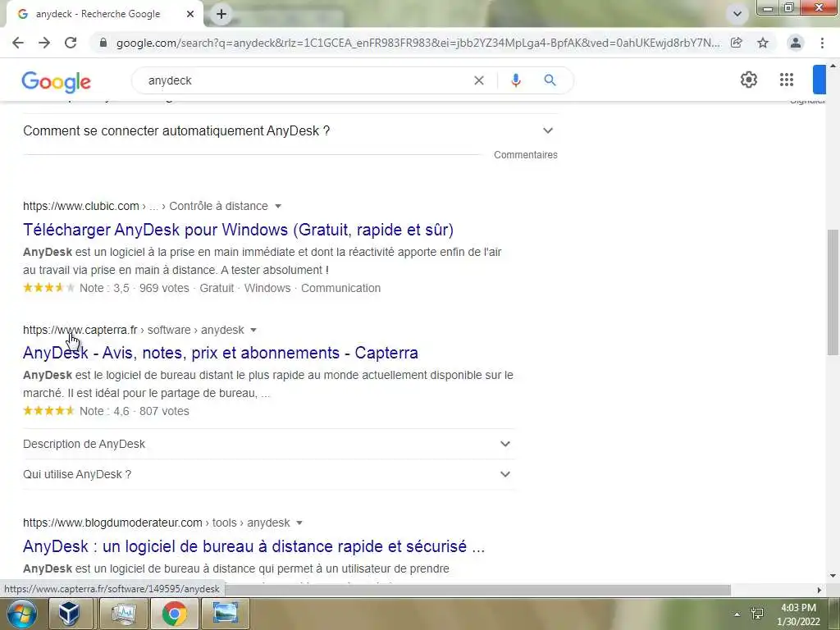Viewport: 840px width, 630px height.
Task: Click the browser forward arrow
Action: pos(44,43)
